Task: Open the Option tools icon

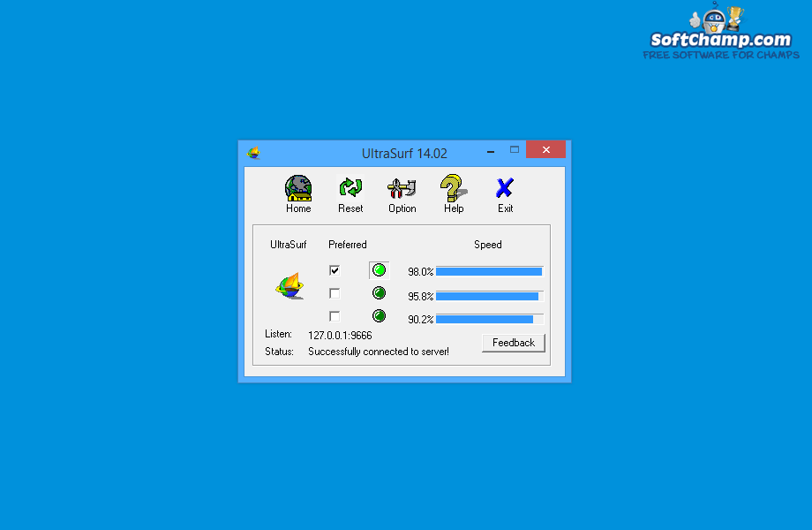Action: pyautogui.click(x=402, y=188)
